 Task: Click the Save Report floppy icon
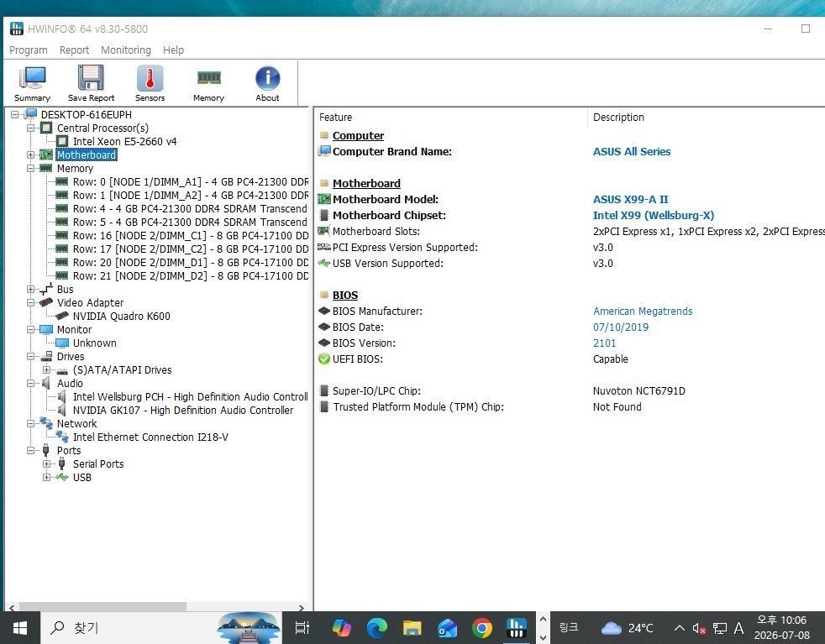click(x=91, y=83)
